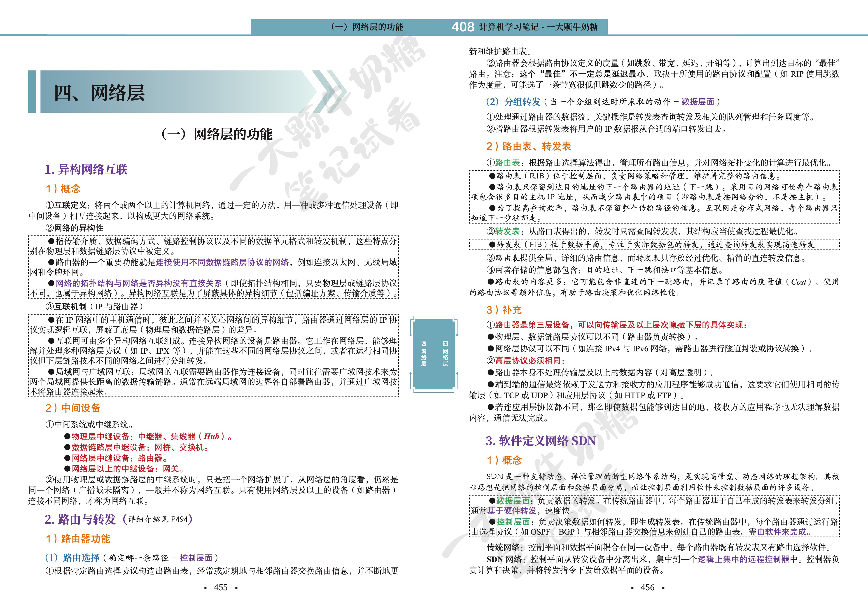Click the page number 455
The height and width of the screenshot is (610, 868).
click(x=221, y=587)
